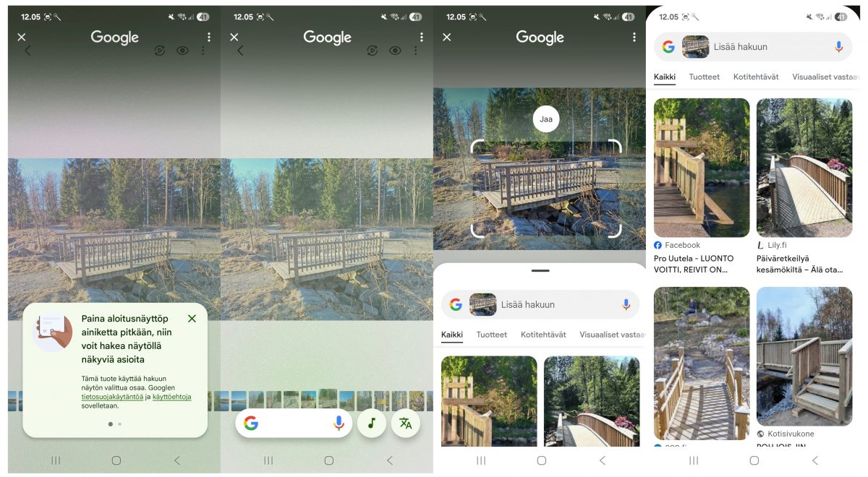Tap the Jaa share bubble
868x477 pixels.
(546, 119)
